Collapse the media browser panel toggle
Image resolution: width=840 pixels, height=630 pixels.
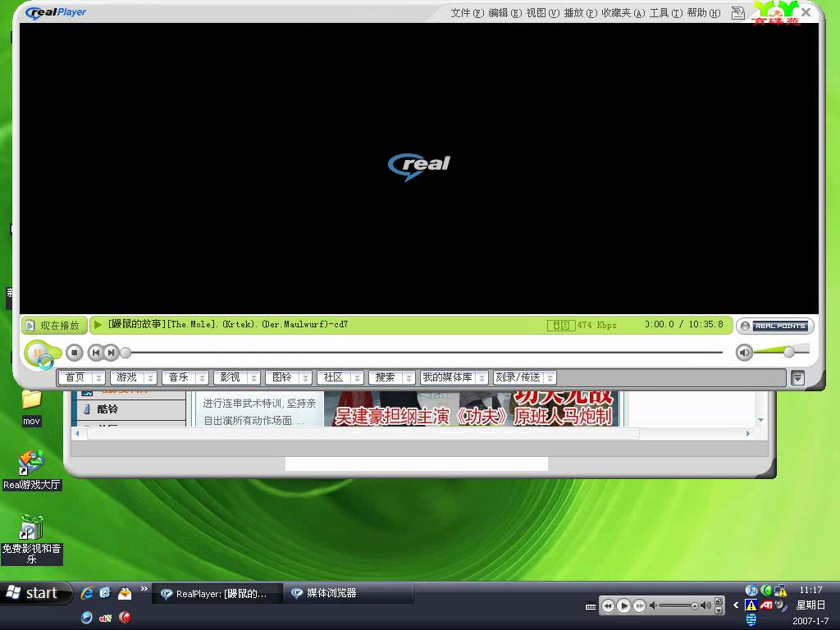click(x=797, y=378)
